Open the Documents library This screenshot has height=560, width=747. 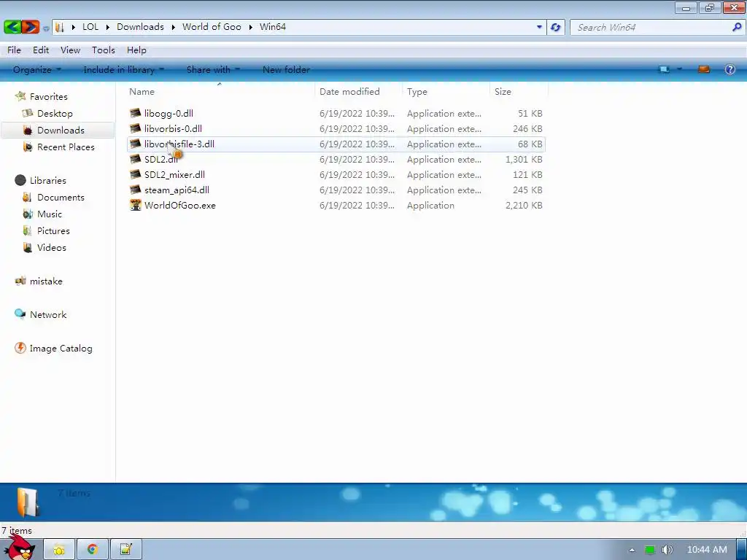pos(61,197)
